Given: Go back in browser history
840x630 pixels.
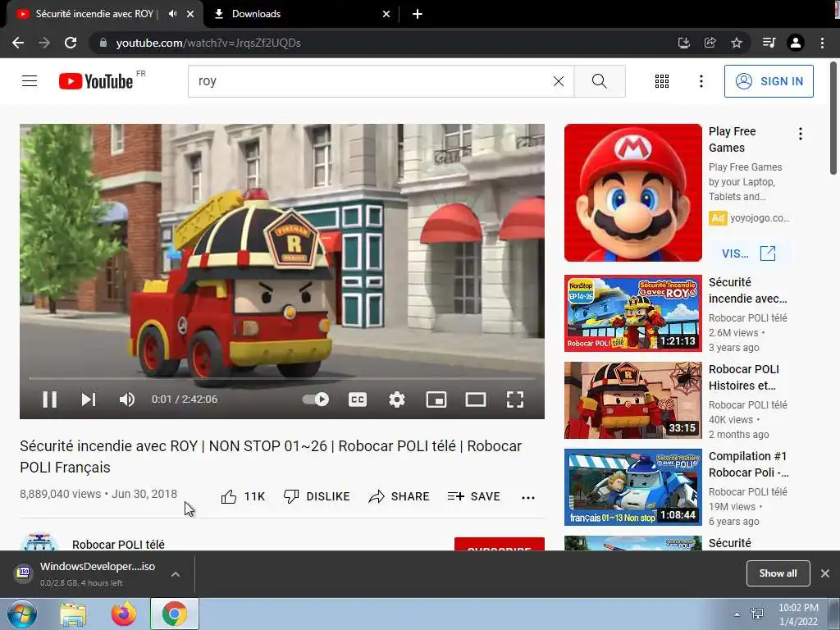Looking at the screenshot, I should click(x=18, y=43).
